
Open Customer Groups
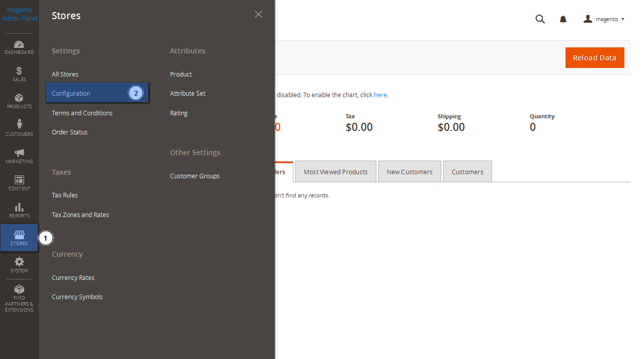tap(195, 176)
